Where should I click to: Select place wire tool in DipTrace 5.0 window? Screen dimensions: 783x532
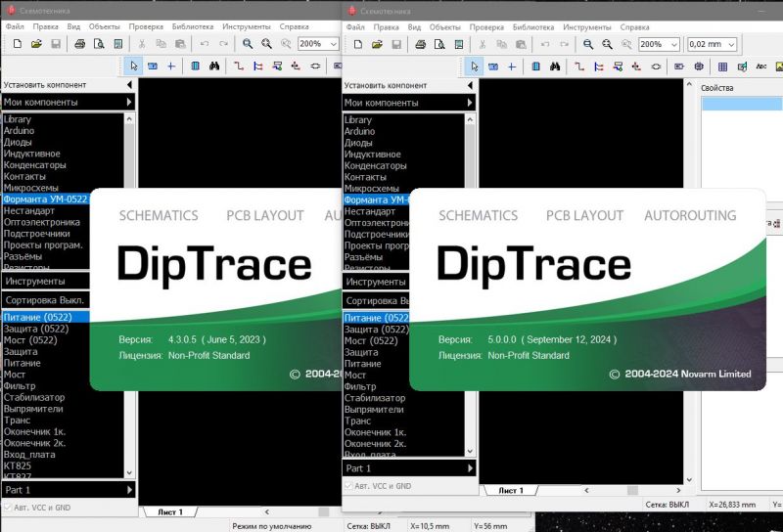click(579, 66)
